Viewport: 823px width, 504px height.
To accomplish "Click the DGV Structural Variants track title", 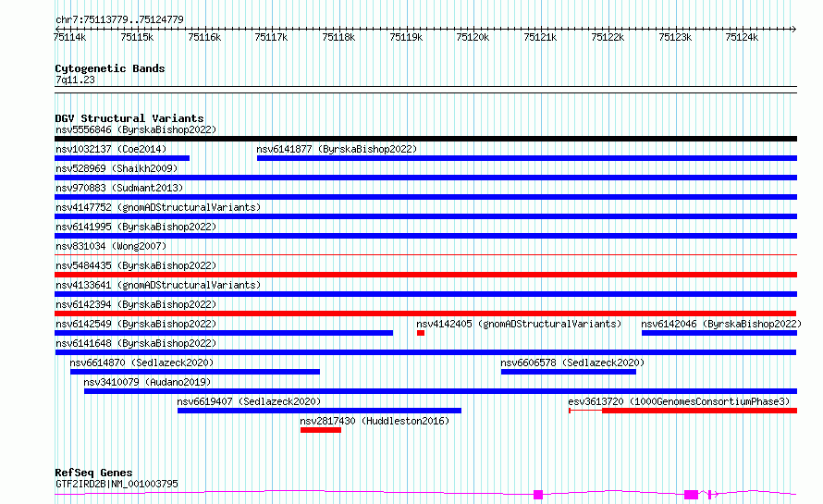I will pyautogui.click(x=129, y=118).
